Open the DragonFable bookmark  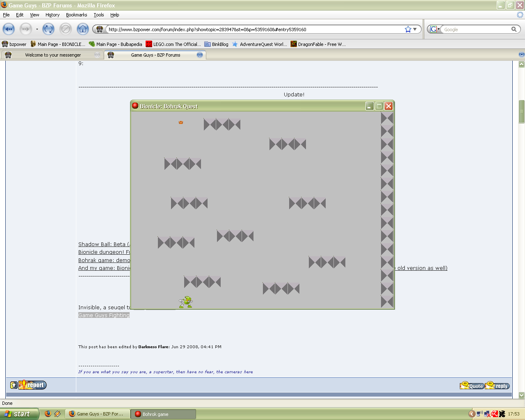point(318,44)
